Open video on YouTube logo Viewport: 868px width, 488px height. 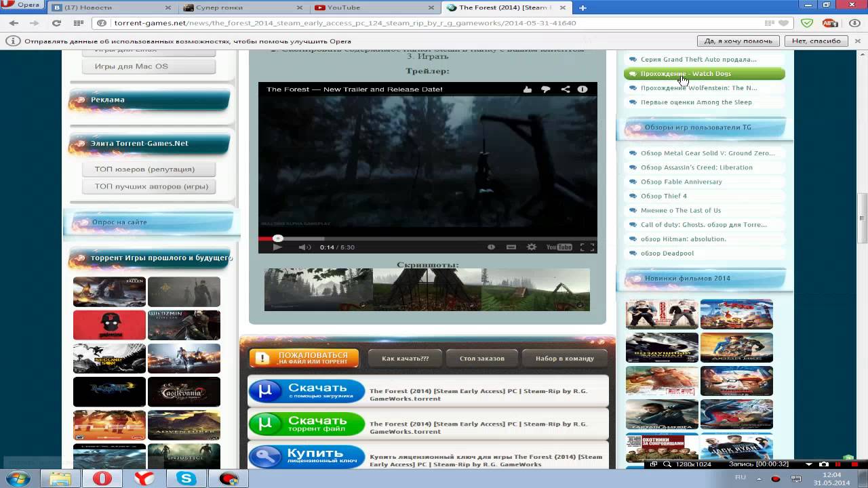(559, 247)
